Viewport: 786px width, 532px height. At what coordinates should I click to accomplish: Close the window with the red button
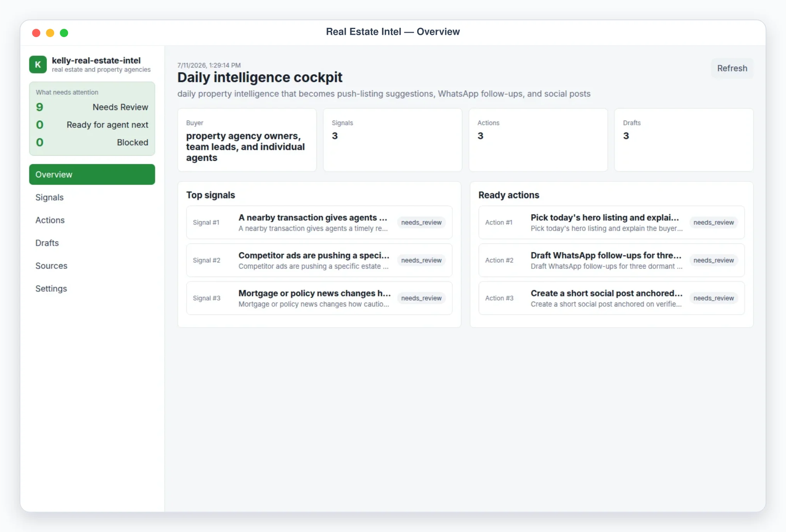coord(36,33)
